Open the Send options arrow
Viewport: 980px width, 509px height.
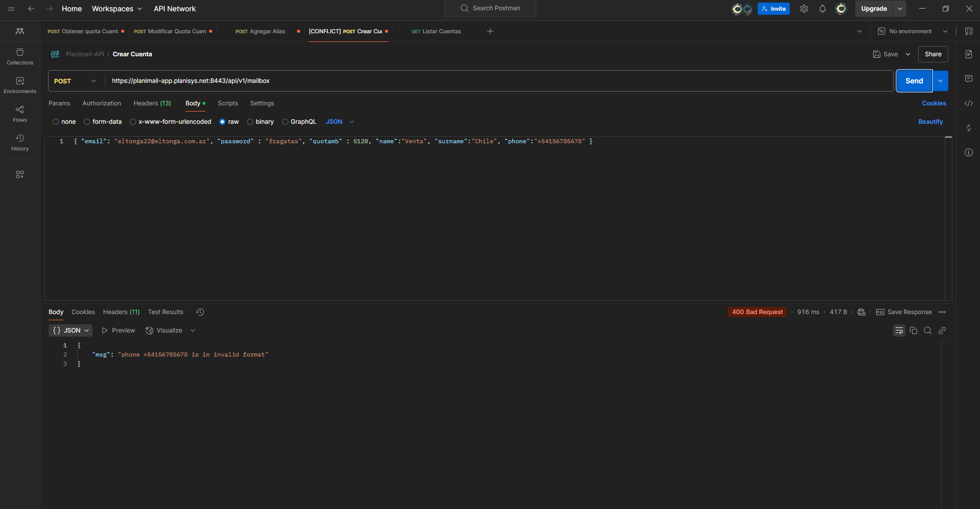[941, 81]
